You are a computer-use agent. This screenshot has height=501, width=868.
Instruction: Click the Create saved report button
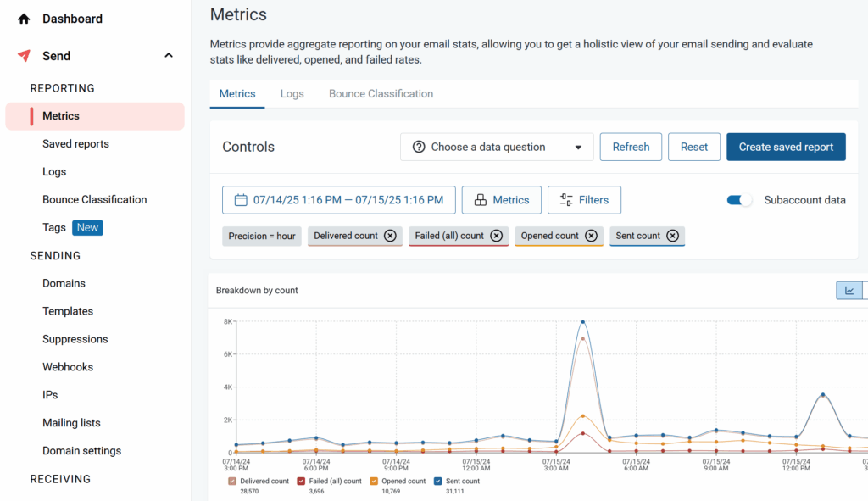coord(786,147)
